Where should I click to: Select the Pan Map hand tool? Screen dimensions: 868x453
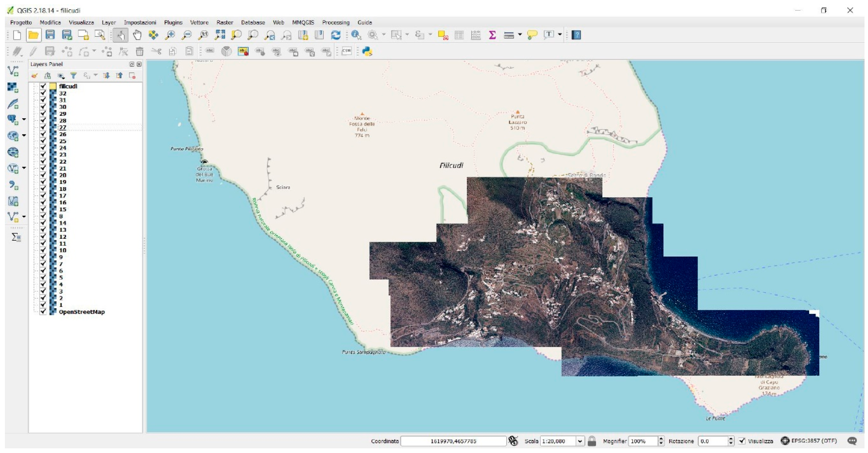(137, 35)
